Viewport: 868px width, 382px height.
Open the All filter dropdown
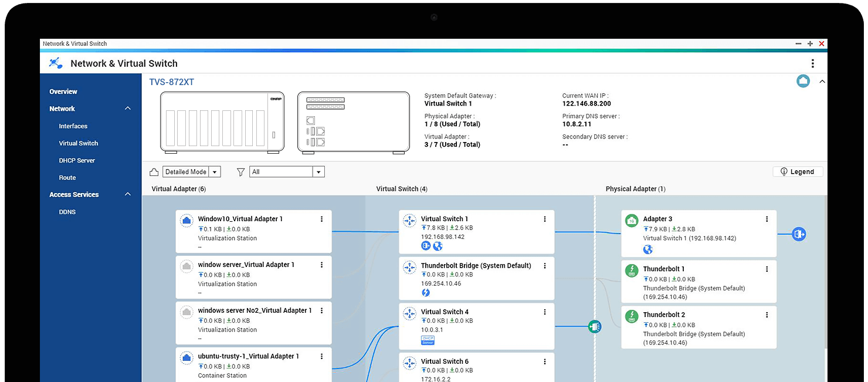[287, 172]
